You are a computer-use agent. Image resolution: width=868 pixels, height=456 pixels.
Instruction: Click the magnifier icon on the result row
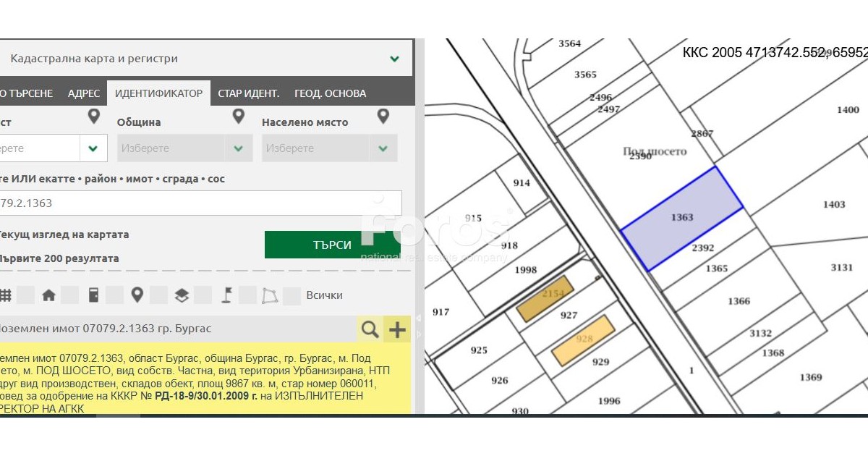tap(370, 329)
